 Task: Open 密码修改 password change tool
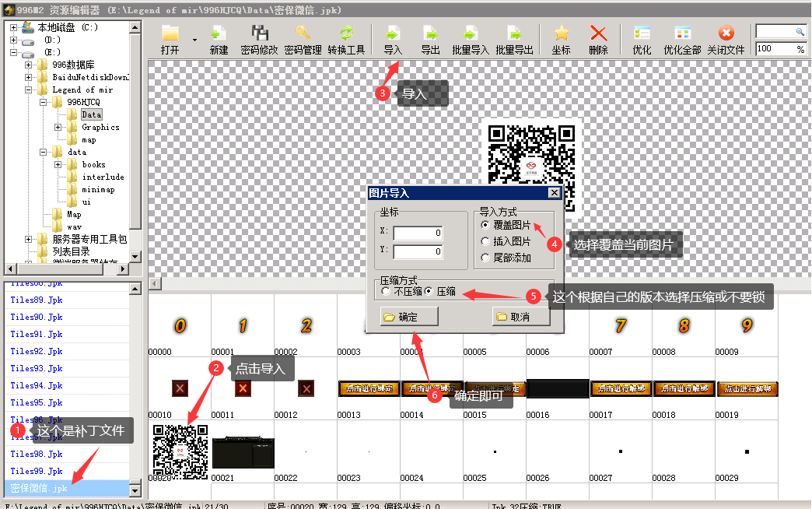click(259, 40)
